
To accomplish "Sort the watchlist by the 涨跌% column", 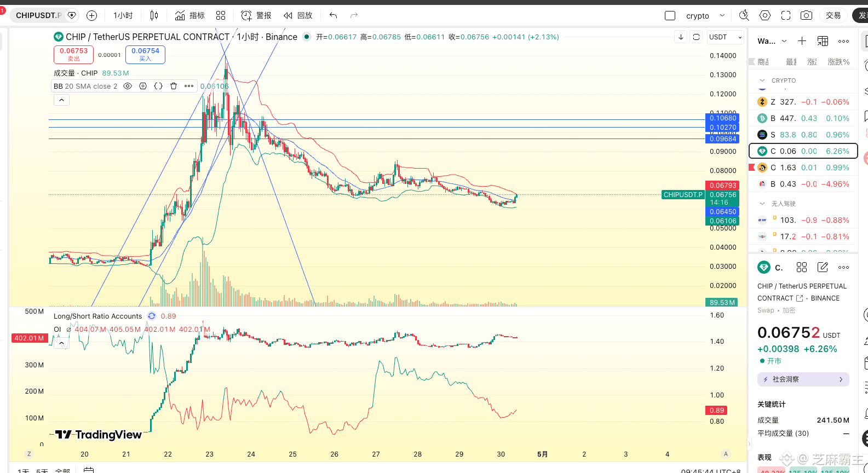I will [838, 62].
